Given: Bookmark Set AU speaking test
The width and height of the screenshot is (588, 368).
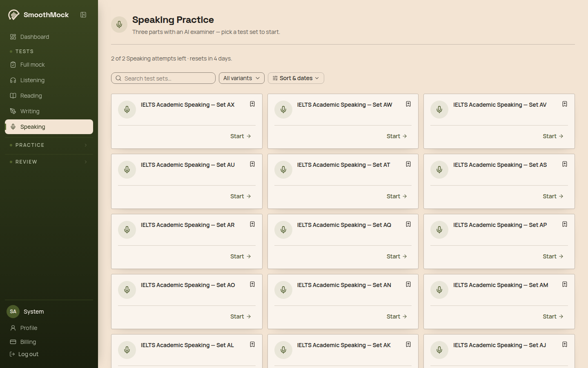Looking at the screenshot, I should [252, 164].
